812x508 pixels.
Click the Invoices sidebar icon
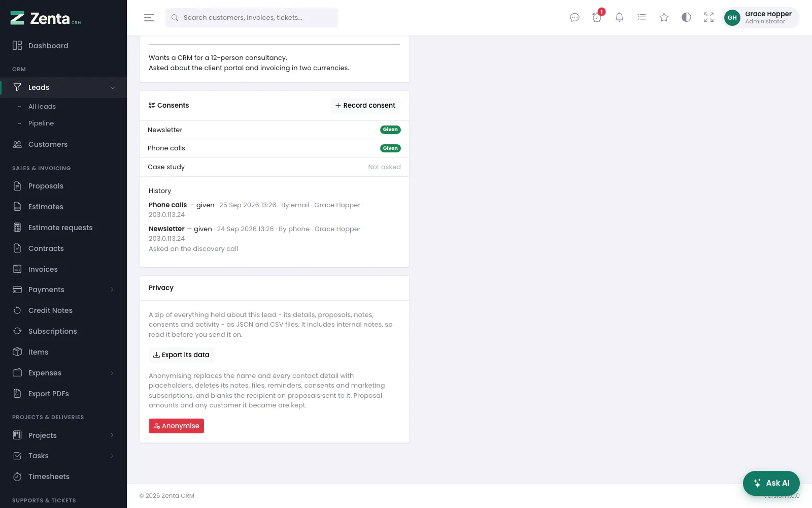click(x=17, y=269)
